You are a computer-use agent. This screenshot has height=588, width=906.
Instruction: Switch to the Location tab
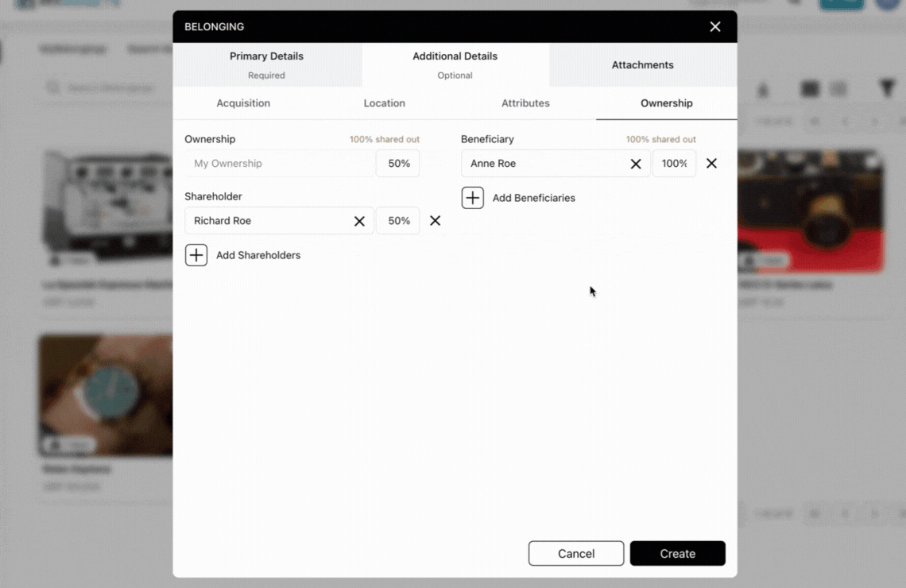point(384,103)
